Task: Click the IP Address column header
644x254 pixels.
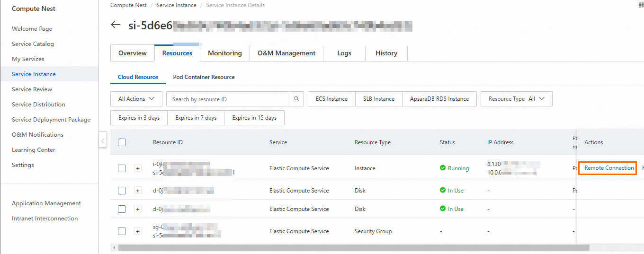Action: pos(501,142)
